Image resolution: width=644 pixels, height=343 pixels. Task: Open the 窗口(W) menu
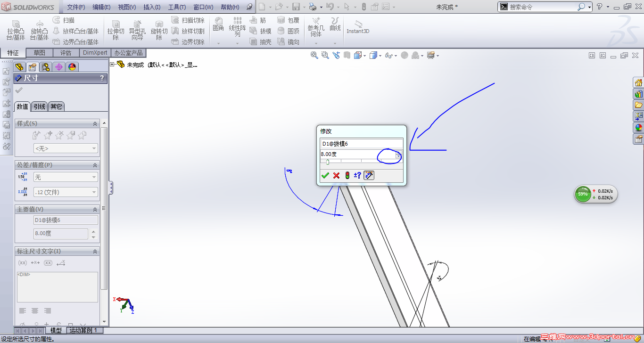point(203,7)
